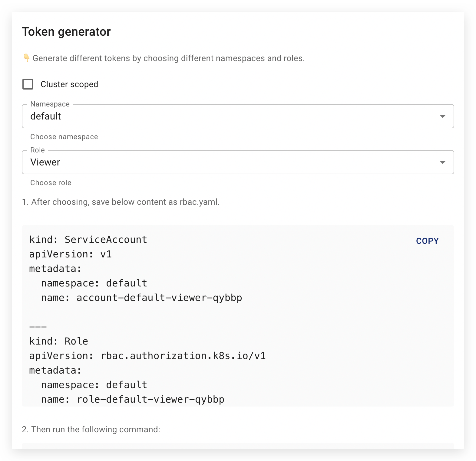Select the current role value 'Viewer'
Viewport: 476px width, 461px height.
click(x=45, y=162)
